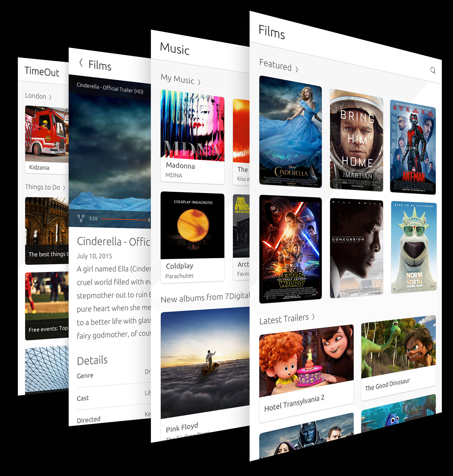The image size is (453, 476).
Task: Click the MDNA album subtitle
Action: coord(174,175)
